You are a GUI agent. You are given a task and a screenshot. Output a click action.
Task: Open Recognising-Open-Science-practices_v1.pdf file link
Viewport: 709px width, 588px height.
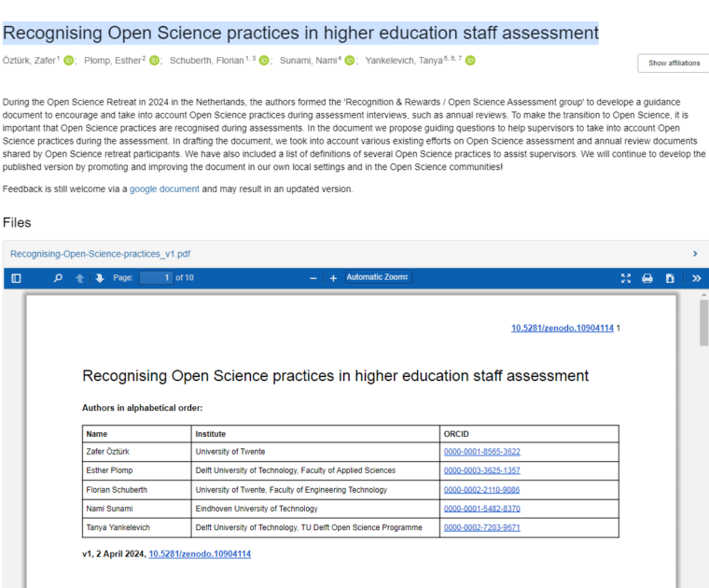click(101, 253)
